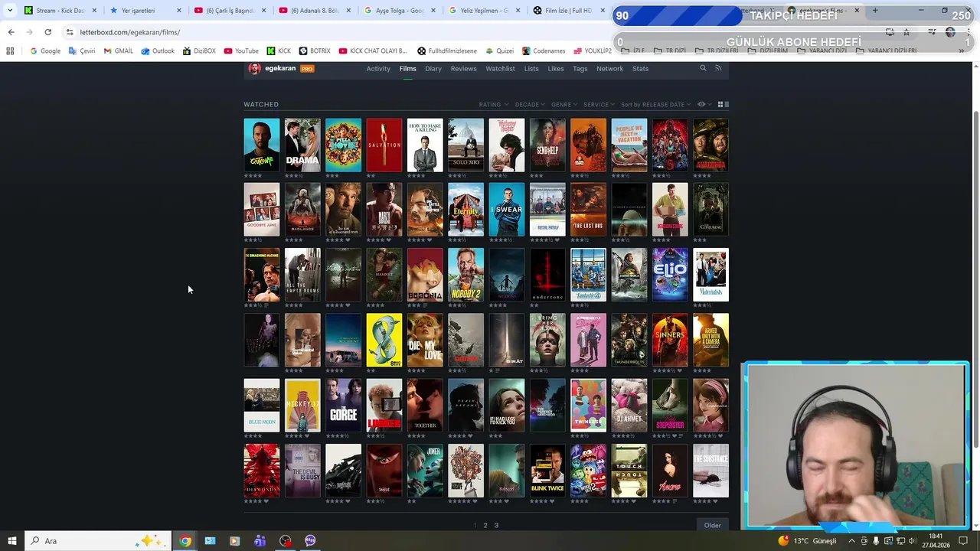Screen dimensions: 980x551
Task: Open the Lists tab
Action: pos(531,69)
